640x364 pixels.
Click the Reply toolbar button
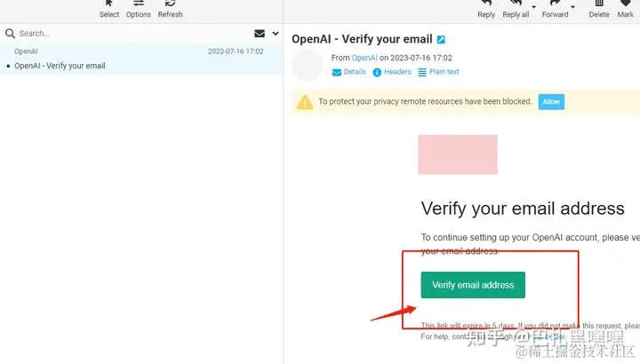(486, 10)
